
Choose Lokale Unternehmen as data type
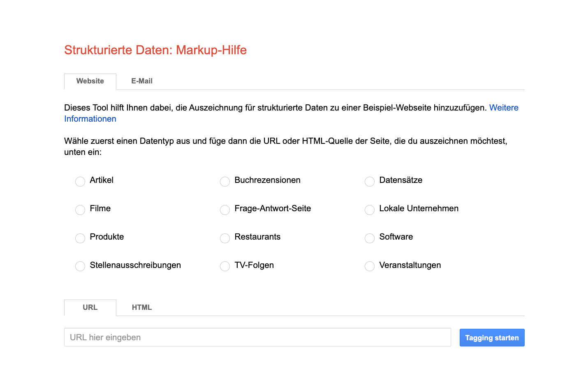click(369, 210)
